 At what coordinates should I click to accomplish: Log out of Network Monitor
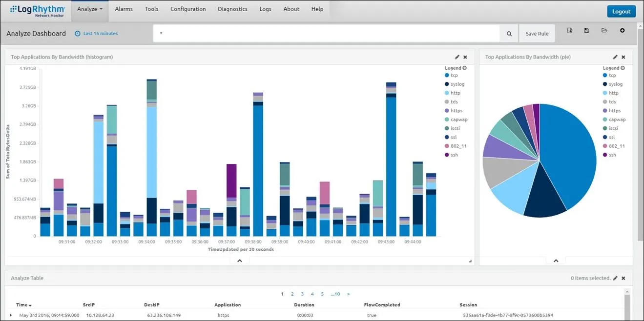[621, 11]
